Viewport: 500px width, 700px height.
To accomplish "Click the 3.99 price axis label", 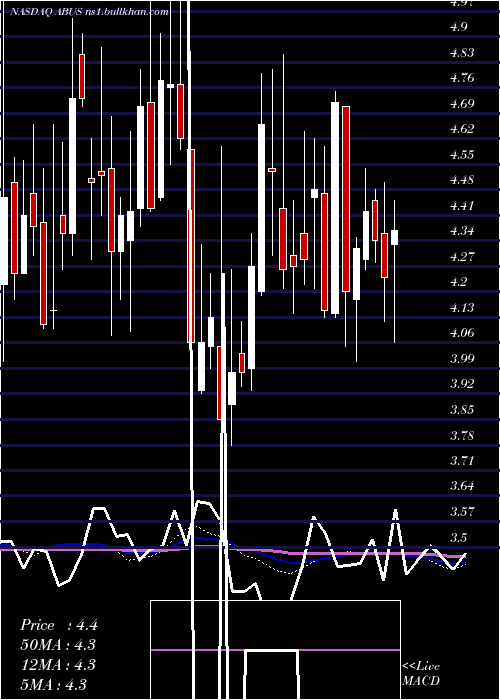I will (x=462, y=358).
